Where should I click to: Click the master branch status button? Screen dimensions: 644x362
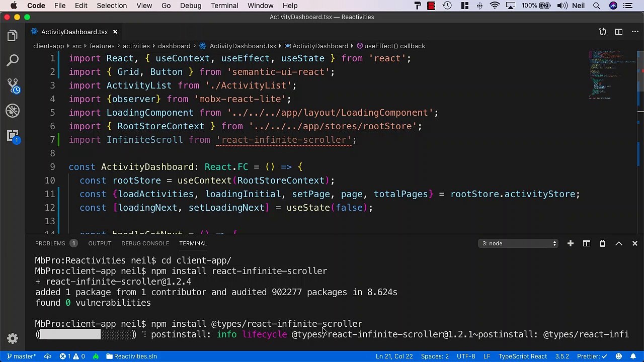click(21, 356)
